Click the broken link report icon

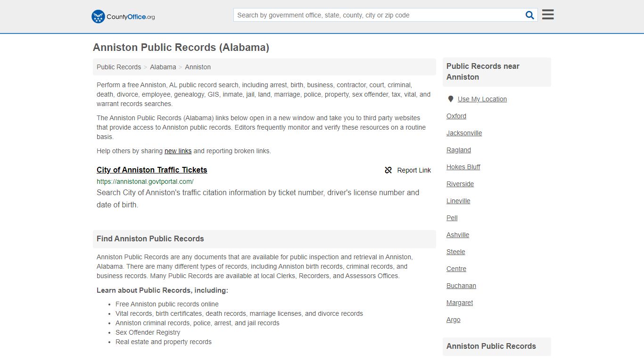[388, 170]
